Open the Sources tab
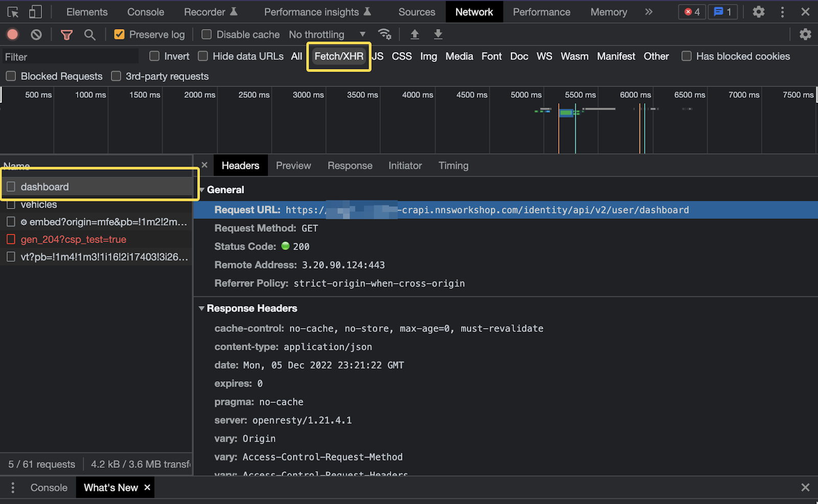Viewport: 818px width, 504px height. pos(417,12)
